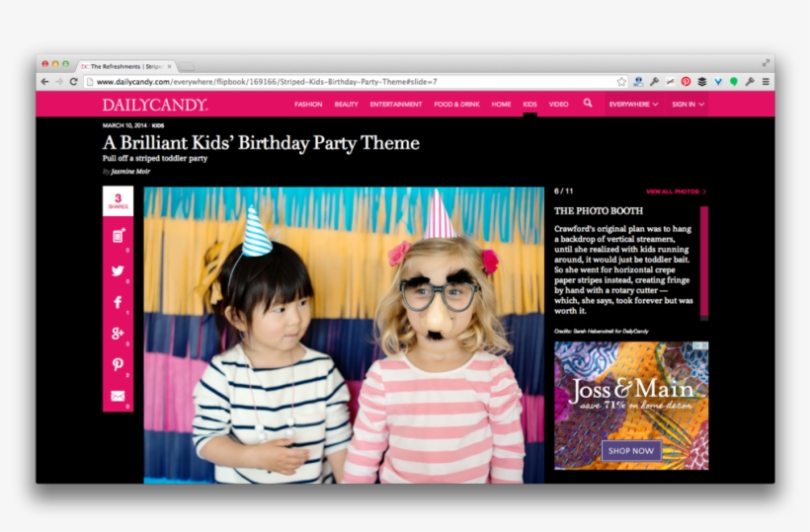Share on Google Plus icon
Screen dimensions: 810x532
(x=118, y=334)
